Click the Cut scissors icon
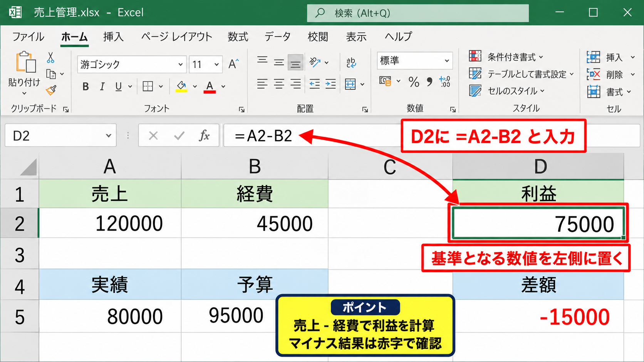644x362 pixels. pyautogui.click(x=50, y=58)
